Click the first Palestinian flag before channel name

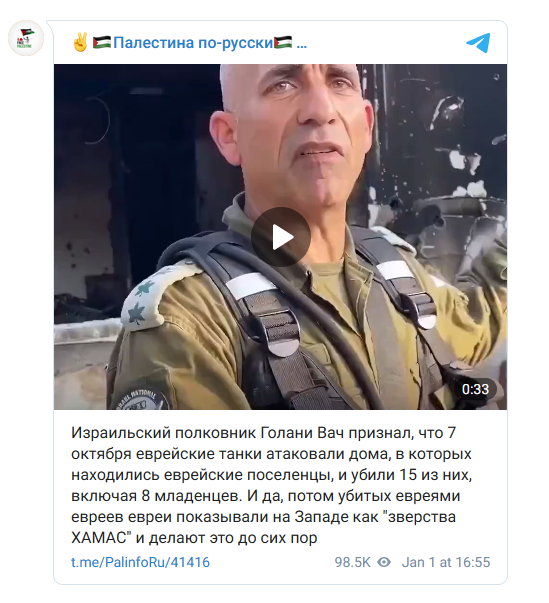click(102, 42)
